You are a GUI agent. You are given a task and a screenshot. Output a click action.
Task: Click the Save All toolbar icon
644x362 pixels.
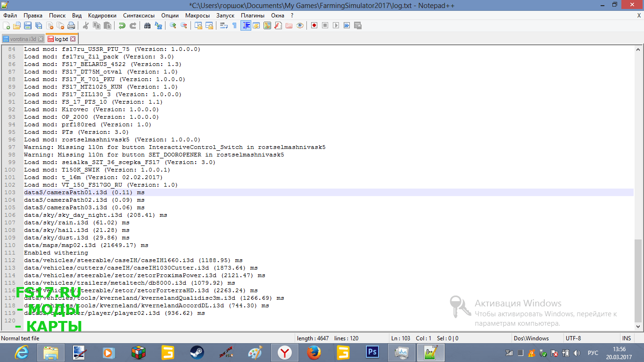(x=39, y=25)
